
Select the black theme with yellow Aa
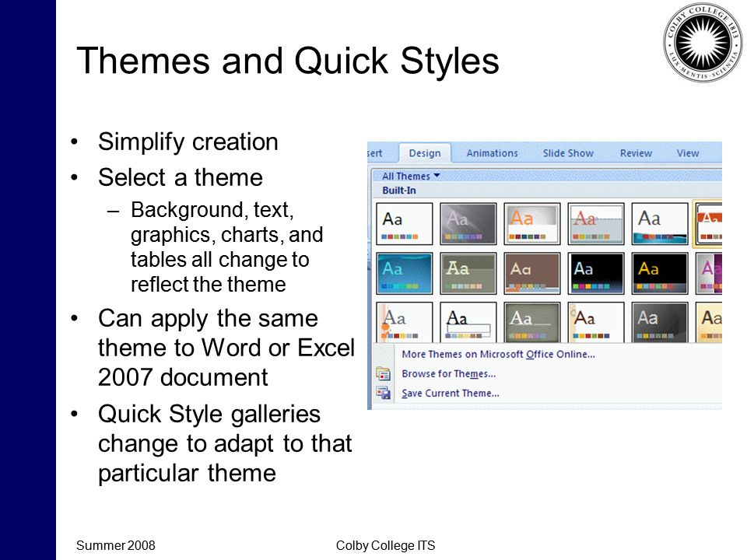(x=660, y=273)
